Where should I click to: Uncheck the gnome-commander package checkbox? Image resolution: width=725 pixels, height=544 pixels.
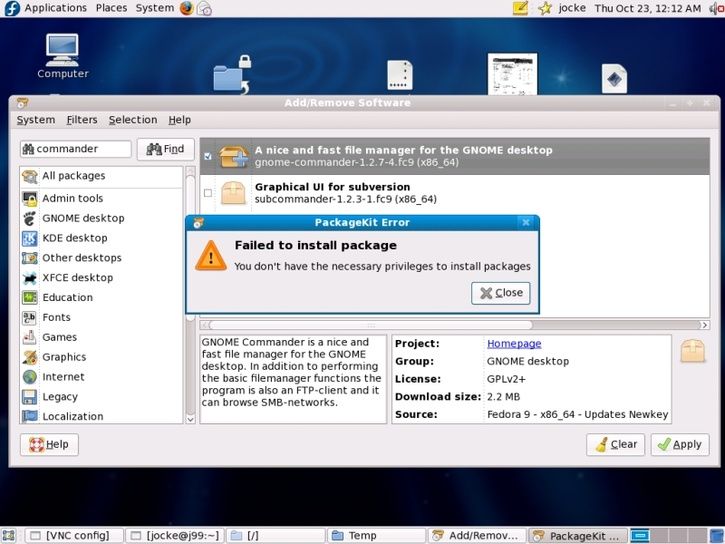(x=208, y=156)
